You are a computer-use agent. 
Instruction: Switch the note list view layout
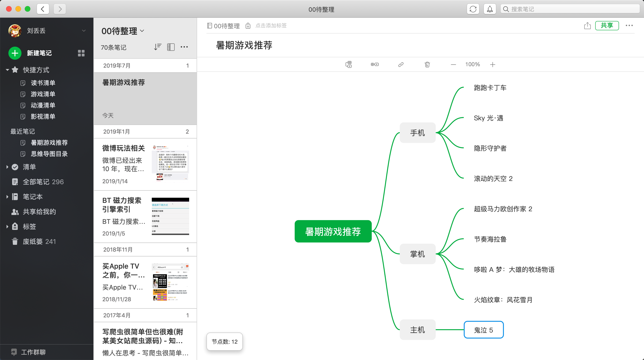pos(171,47)
